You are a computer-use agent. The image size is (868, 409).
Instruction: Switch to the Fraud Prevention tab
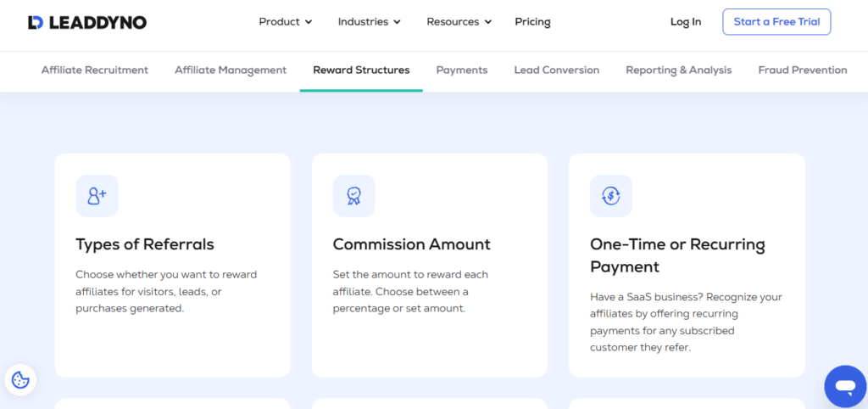(803, 70)
